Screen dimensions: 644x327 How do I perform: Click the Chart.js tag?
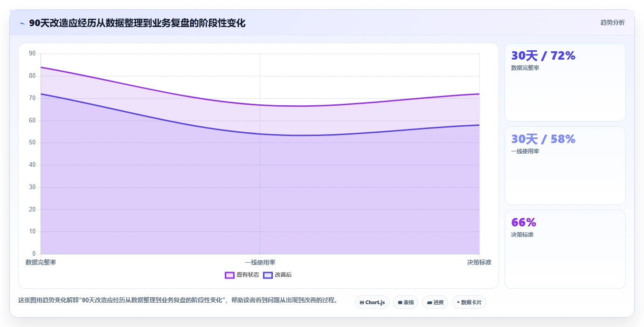[x=372, y=302]
